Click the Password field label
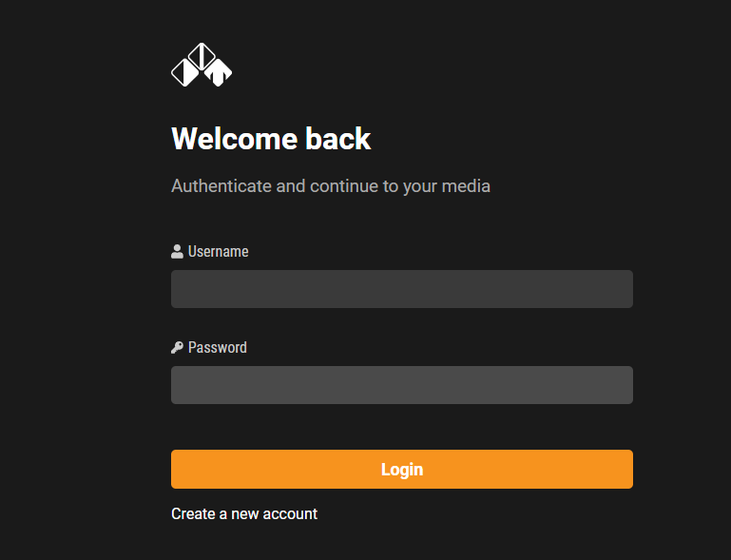The height and width of the screenshot is (560, 731). 218,347
